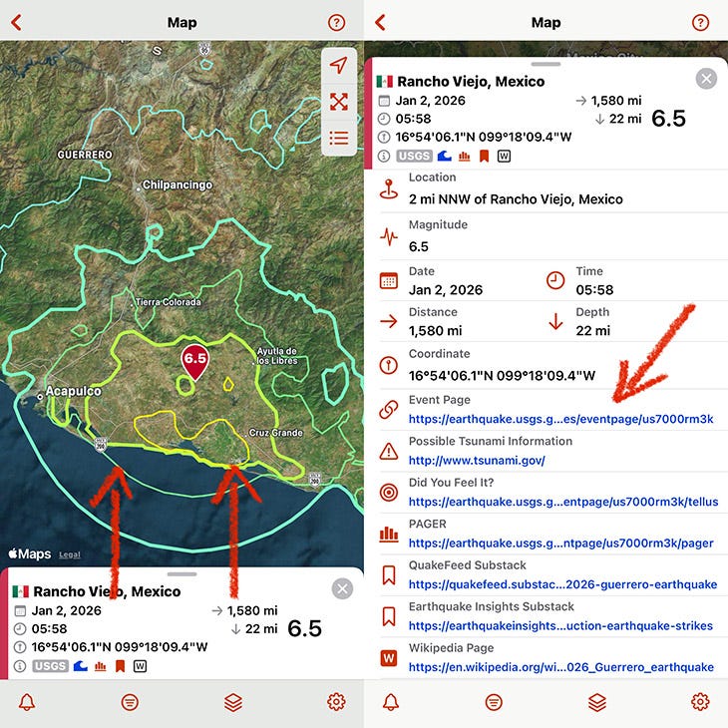Tap the Chilpancingo city label on the map
The width and height of the screenshot is (728, 728).
178,184
